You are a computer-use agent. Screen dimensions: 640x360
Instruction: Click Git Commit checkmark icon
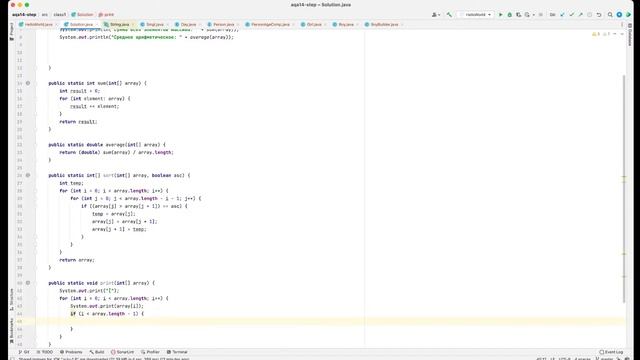(x=571, y=15)
